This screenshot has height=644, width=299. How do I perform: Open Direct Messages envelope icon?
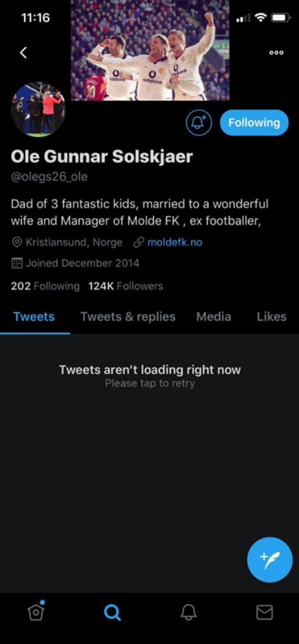pyautogui.click(x=264, y=613)
